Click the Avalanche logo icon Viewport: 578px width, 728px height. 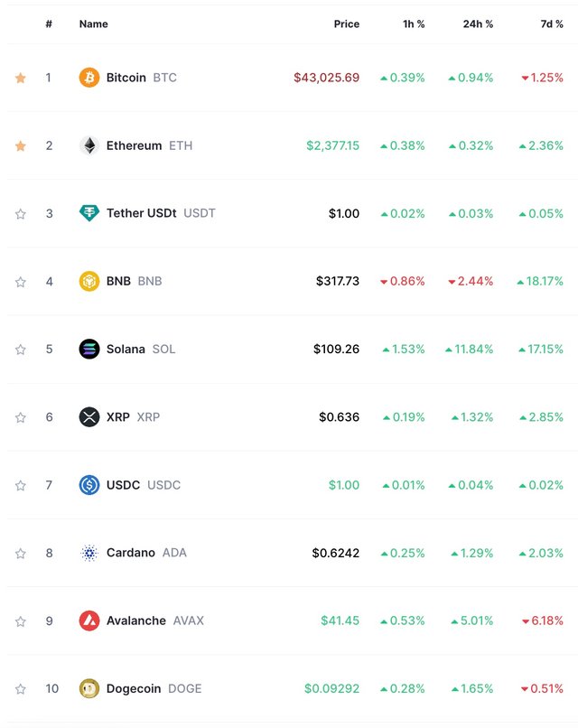coord(89,621)
